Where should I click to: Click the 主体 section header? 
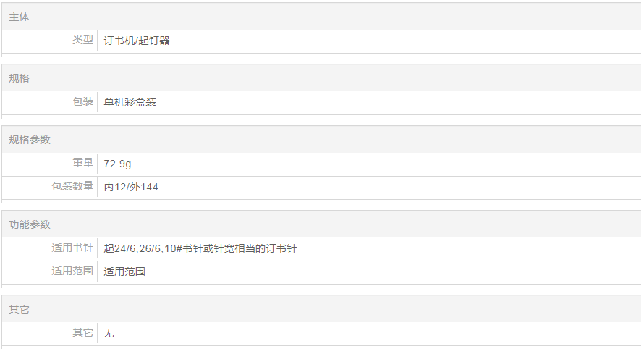(x=20, y=17)
